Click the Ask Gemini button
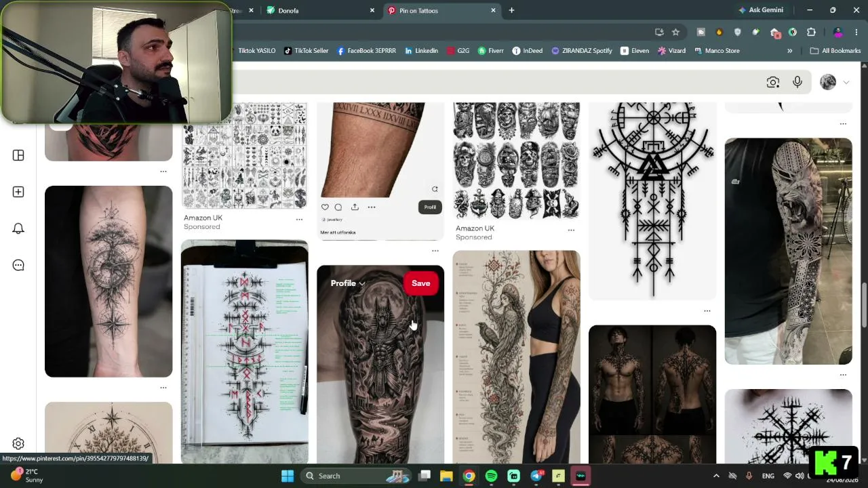Image resolution: width=868 pixels, height=488 pixels. tap(760, 10)
